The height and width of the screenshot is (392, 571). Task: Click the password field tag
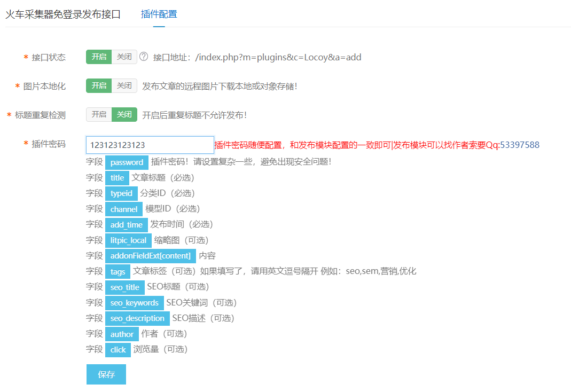127,162
